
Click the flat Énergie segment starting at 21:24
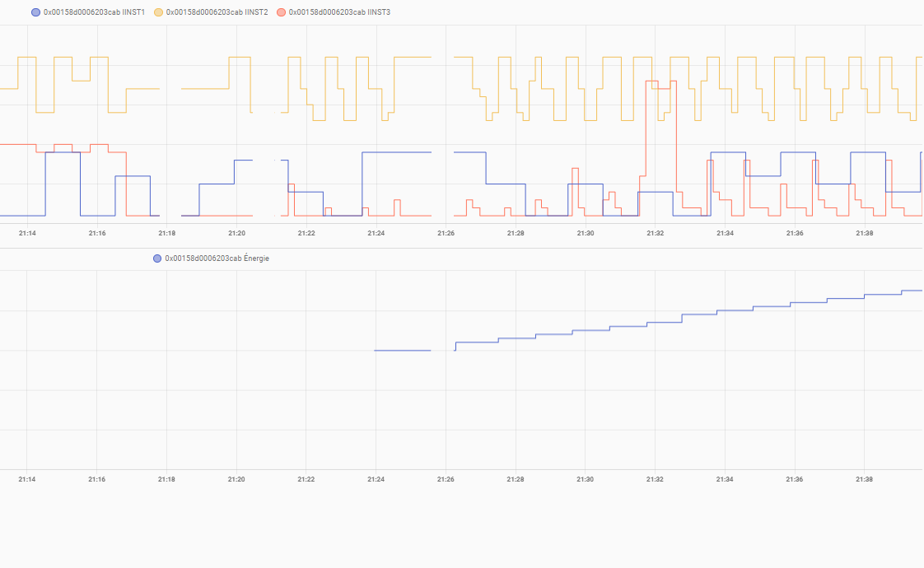[x=403, y=351]
